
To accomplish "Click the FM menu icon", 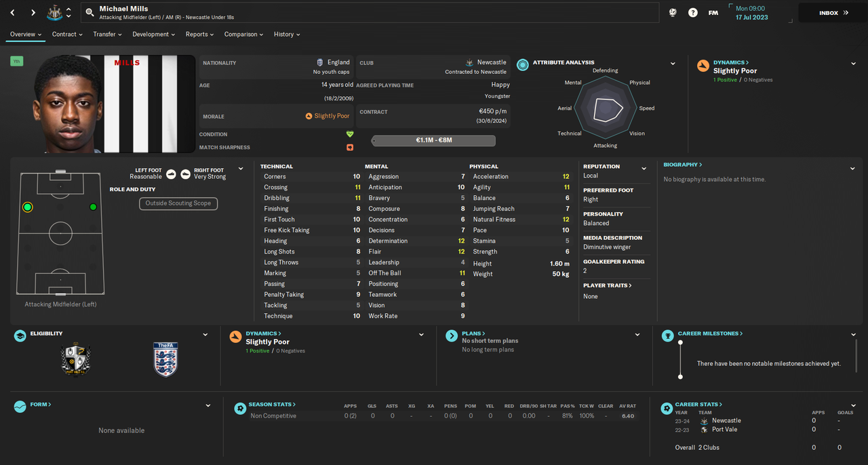I will coord(713,13).
